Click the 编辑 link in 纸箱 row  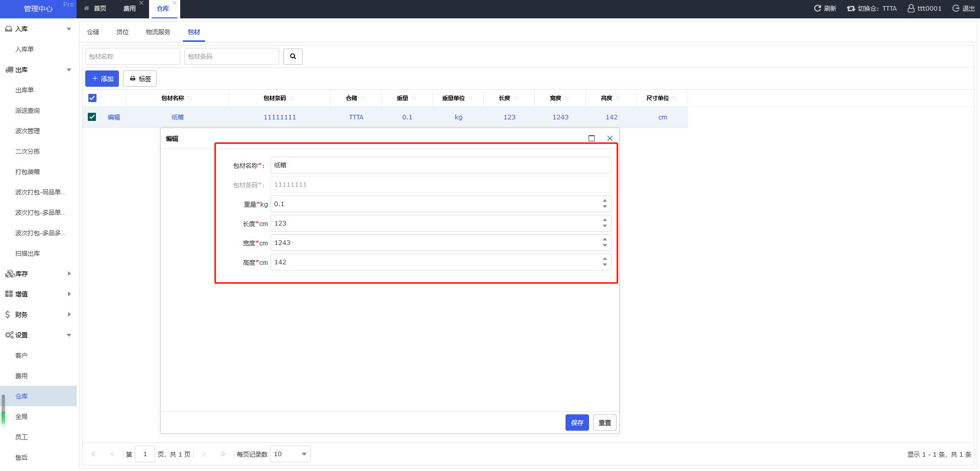(x=114, y=117)
